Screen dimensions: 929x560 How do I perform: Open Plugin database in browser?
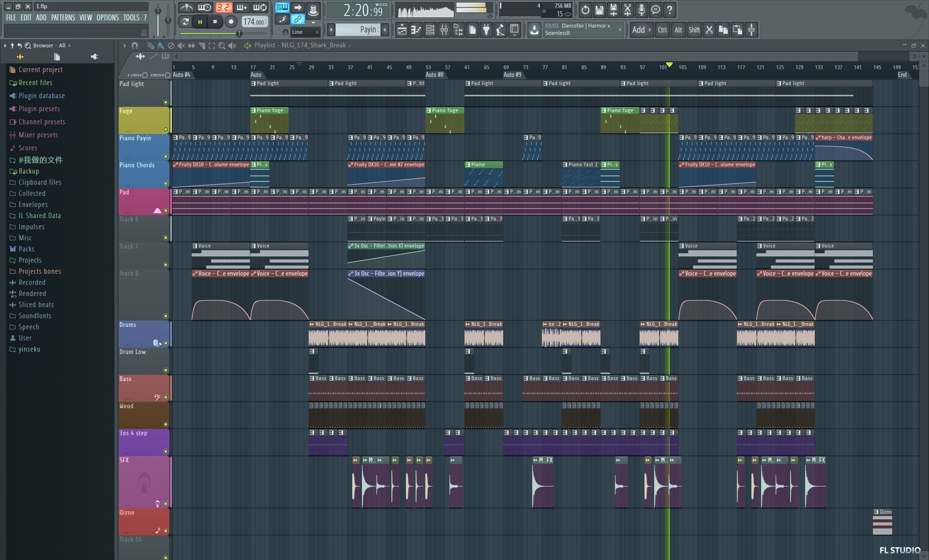(x=37, y=96)
